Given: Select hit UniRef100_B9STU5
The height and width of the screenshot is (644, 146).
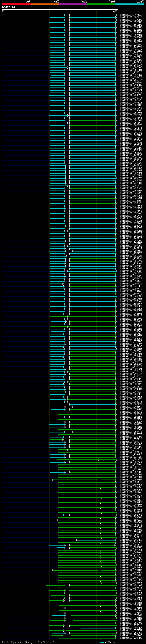Looking at the screenshot, I should click(x=131, y=319).
